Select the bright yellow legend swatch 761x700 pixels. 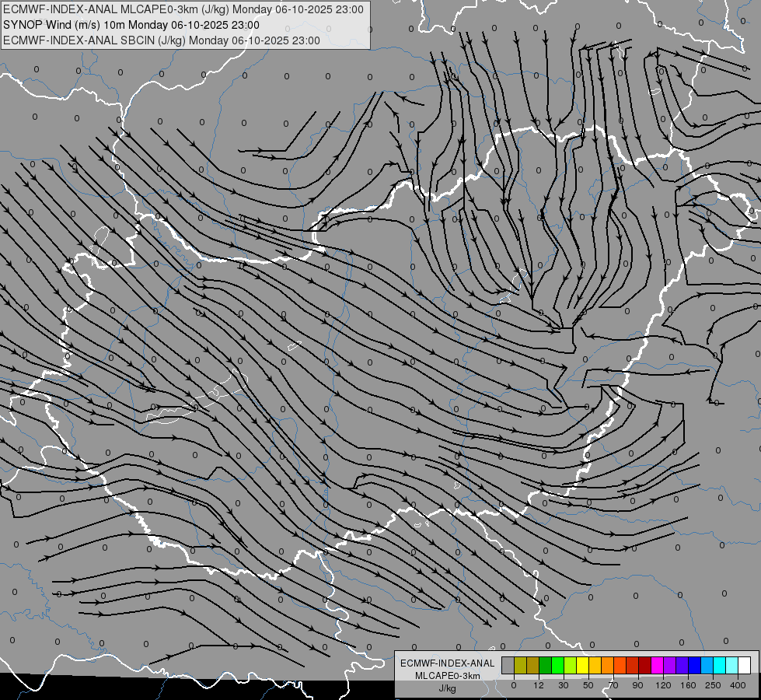pyautogui.click(x=583, y=666)
